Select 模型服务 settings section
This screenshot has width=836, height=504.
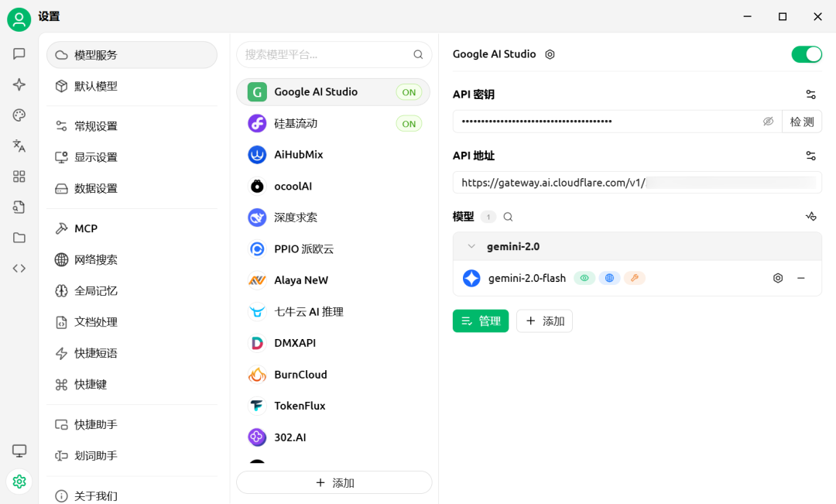(132, 55)
